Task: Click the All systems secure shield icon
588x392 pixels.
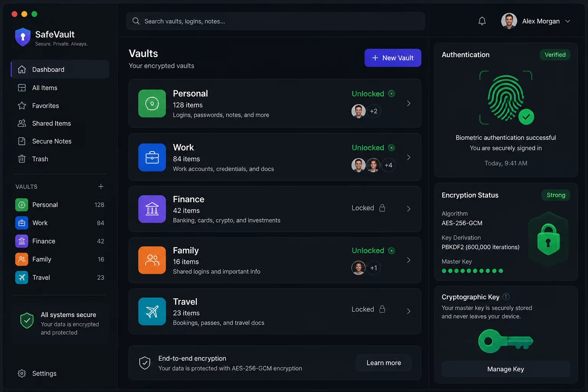Action: pos(27,321)
